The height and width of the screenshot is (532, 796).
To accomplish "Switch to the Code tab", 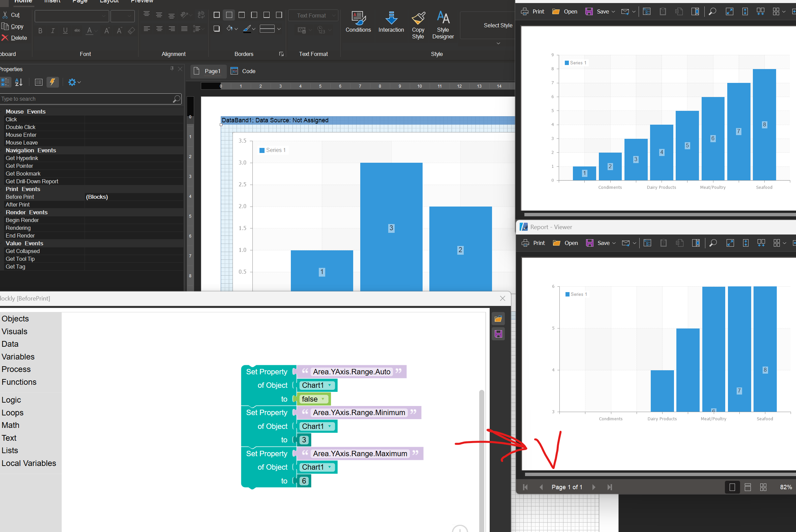I will [243, 71].
